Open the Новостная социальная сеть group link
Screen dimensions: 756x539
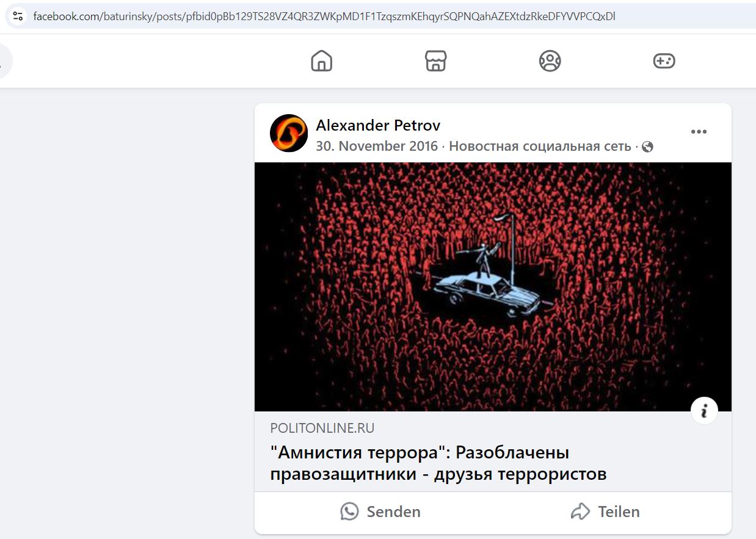pyautogui.click(x=540, y=147)
